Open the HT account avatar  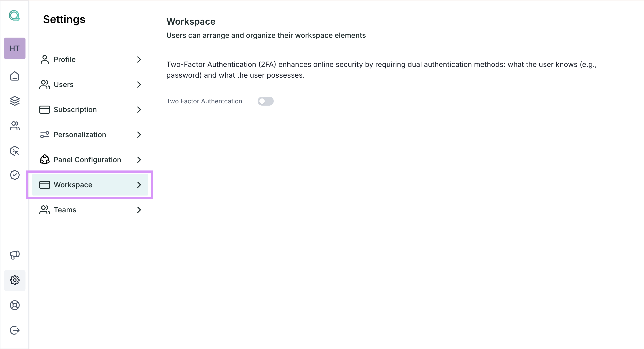(x=15, y=48)
